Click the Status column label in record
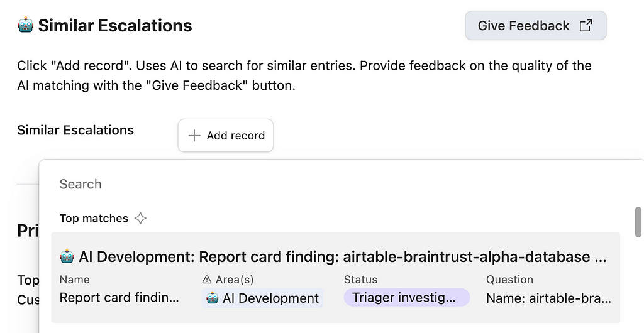The height and width of the screenshot is (333, 644). (360, 280)
